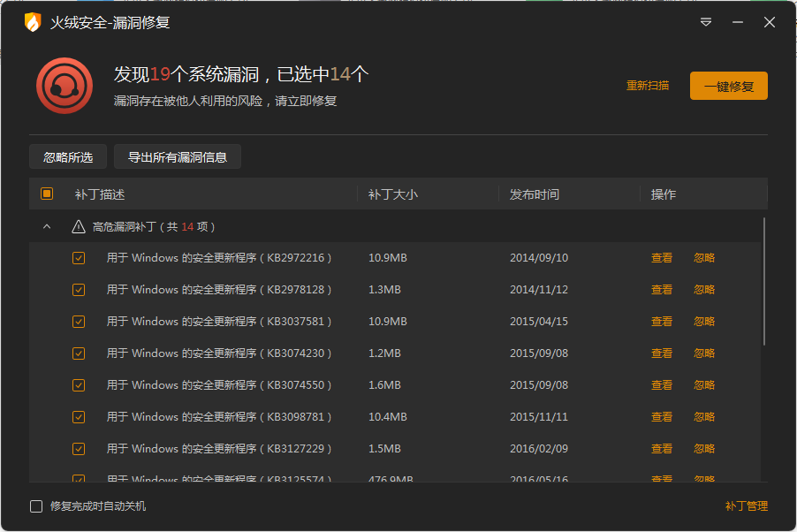This screenshot has width=797, height=532.
Task: Minimize the vulnerability repair window
Action: coord(738,23)
